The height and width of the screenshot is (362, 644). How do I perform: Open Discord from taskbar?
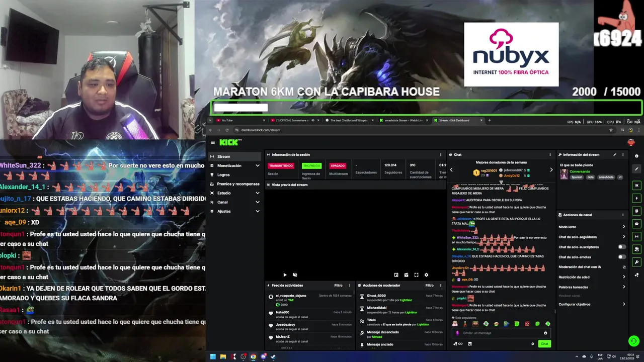click(x=263, y=357)
